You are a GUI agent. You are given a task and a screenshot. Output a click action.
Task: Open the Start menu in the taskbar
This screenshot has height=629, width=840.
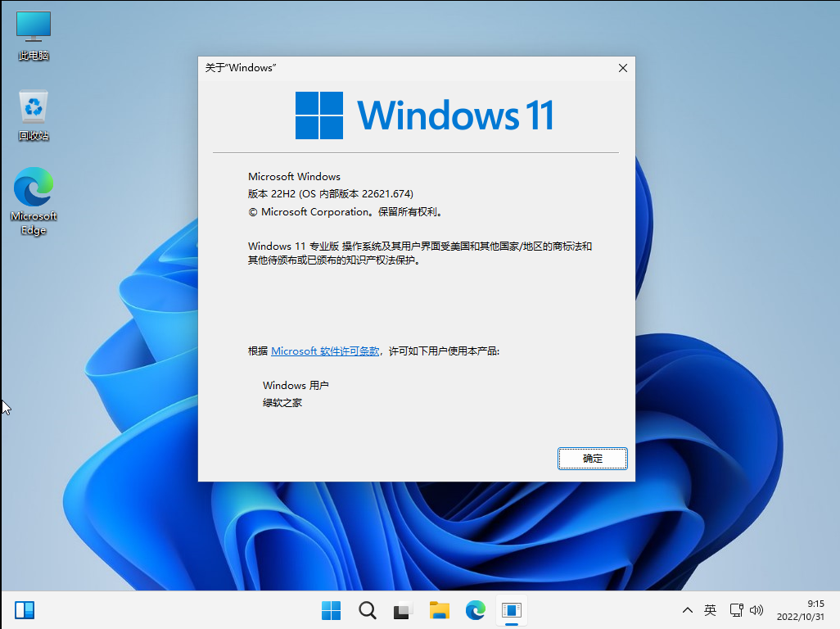click(x=331, y=610)
